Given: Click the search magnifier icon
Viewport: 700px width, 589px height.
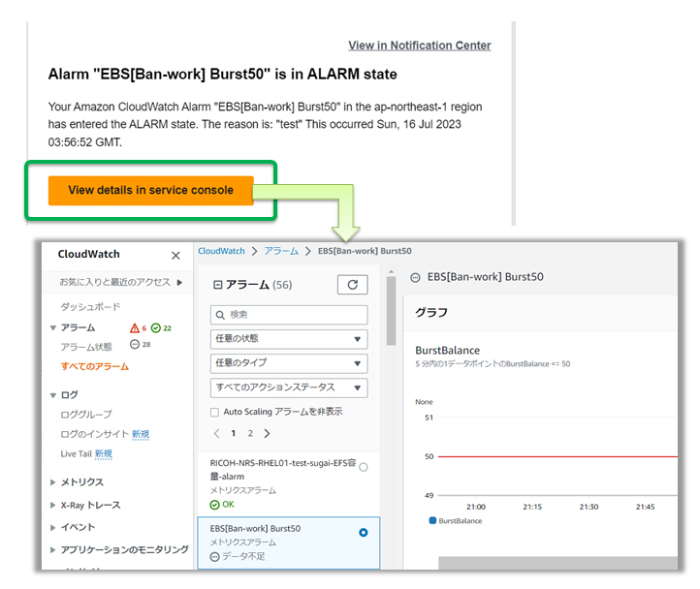Looking at the screenshot, I should click(220, 315).
